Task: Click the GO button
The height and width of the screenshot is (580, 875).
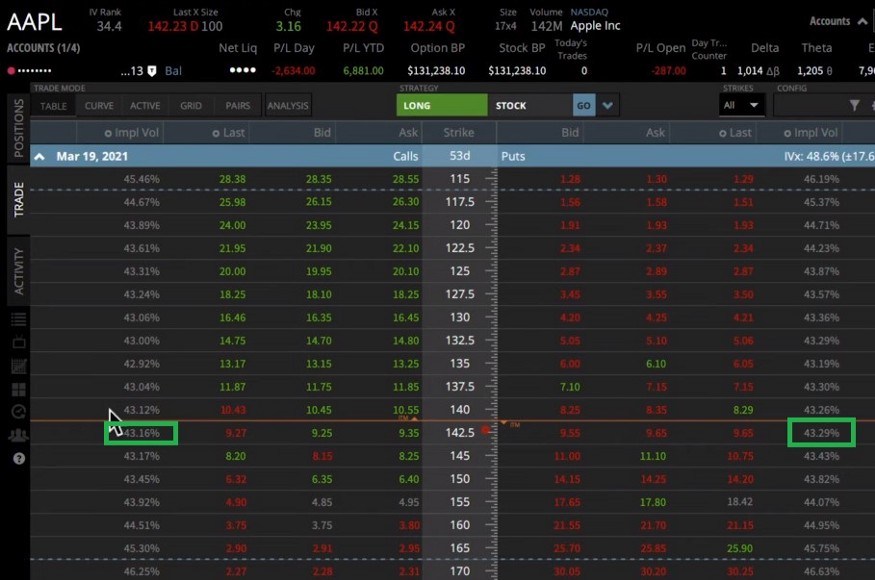Action: pyautogui.click(x=584, y=106)
